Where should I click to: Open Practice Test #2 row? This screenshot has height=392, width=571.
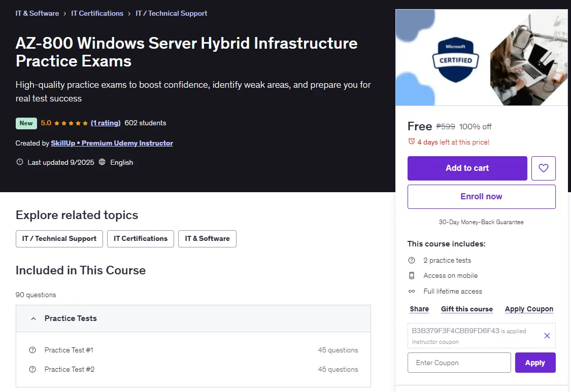[193, 369]
